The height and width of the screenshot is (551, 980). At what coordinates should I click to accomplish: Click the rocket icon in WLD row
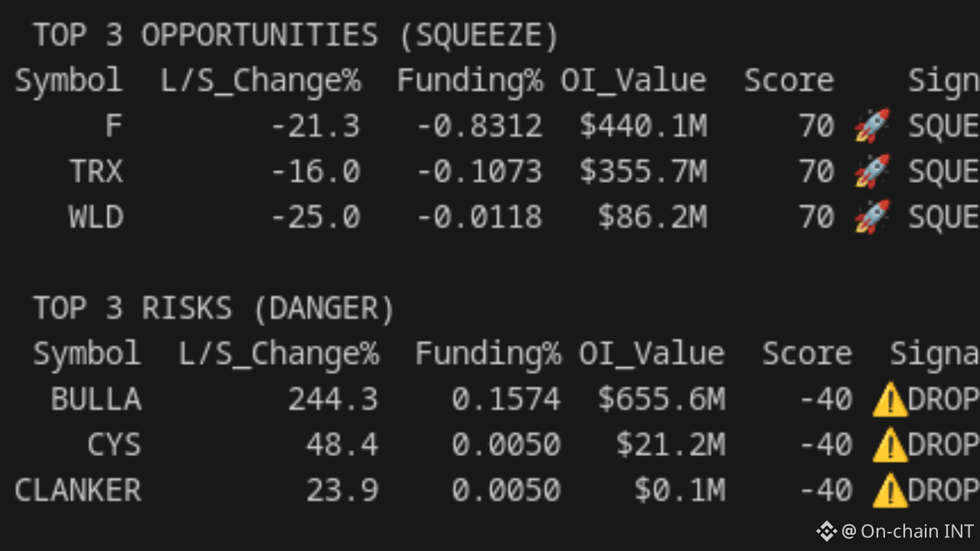click(x=872, y=217)
